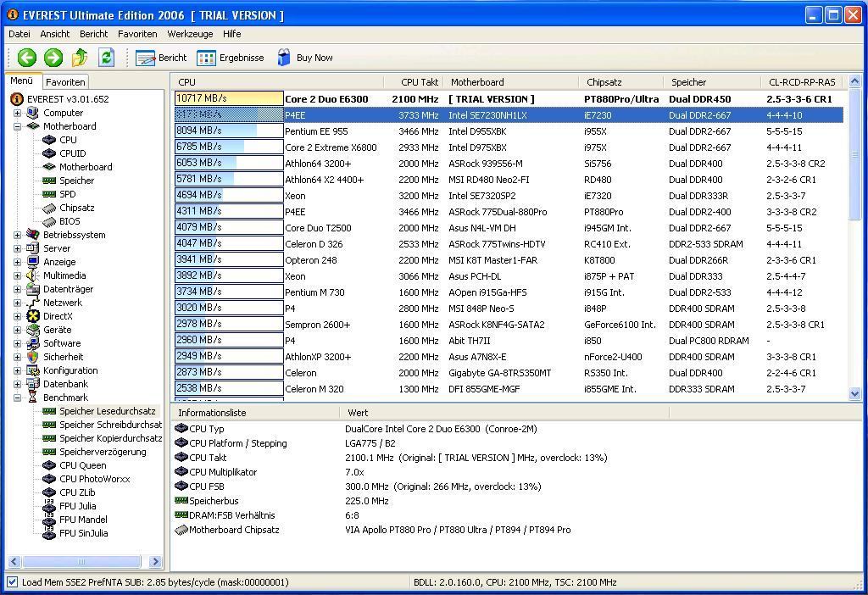Click the Refresh icon in toolbar
The width and height of the screenshot is (868, 595).
106,58
